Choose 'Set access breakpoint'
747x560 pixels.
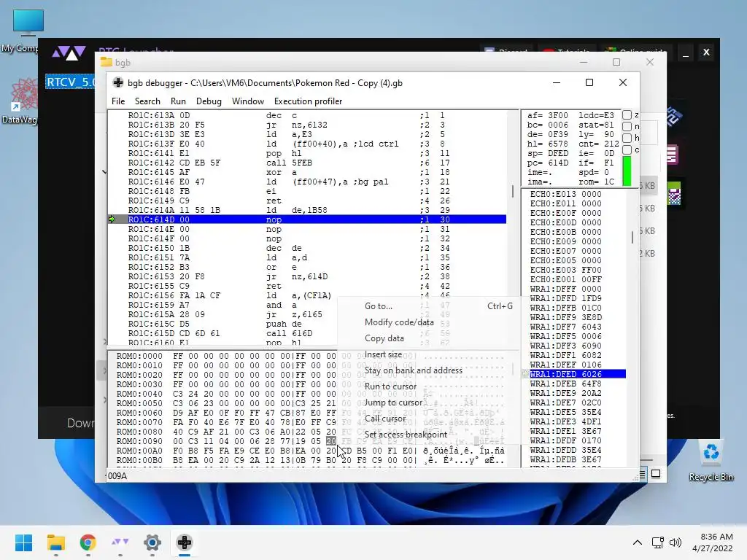coord(406,435)
